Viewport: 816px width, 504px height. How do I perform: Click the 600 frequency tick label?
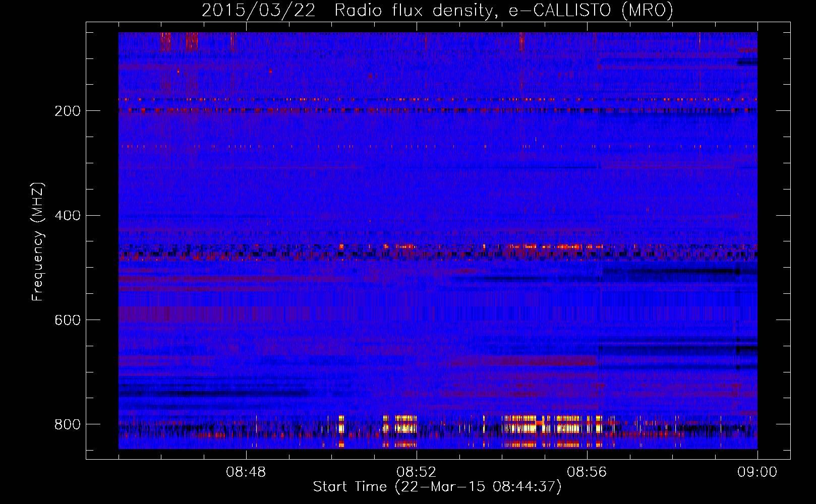(x=68, y=320)
